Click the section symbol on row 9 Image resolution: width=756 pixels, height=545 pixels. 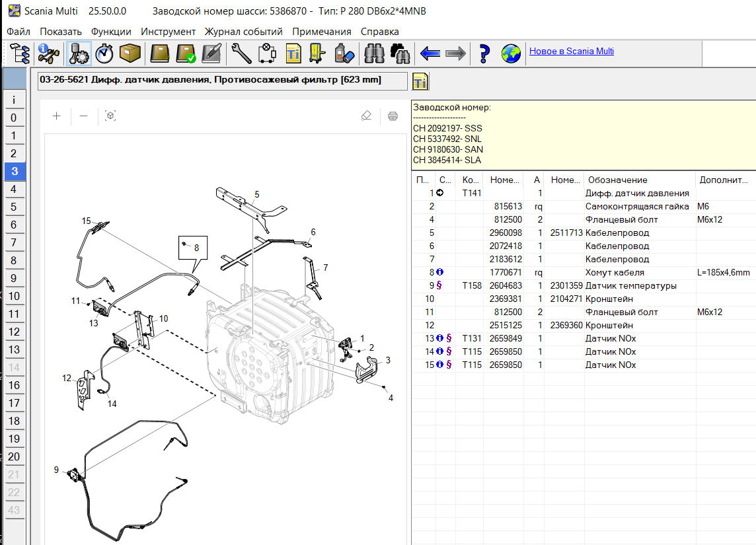439,285
